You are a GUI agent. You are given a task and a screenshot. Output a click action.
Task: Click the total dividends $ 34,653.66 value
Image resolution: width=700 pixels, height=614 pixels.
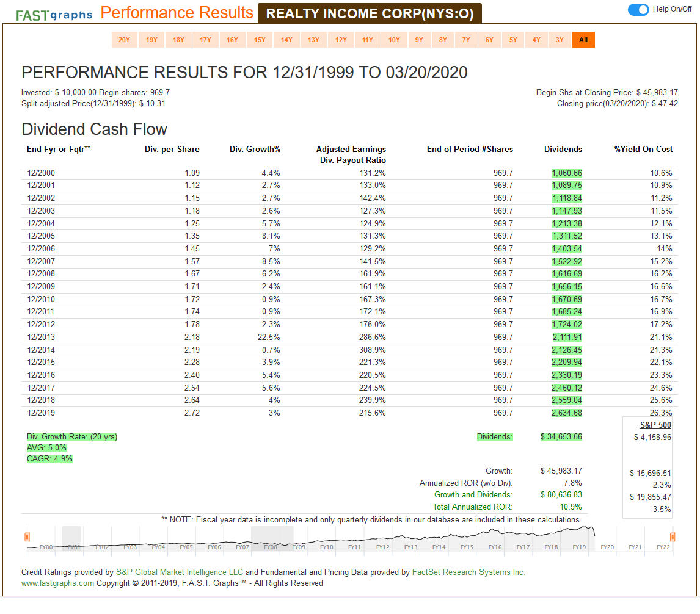pos(561,436)
